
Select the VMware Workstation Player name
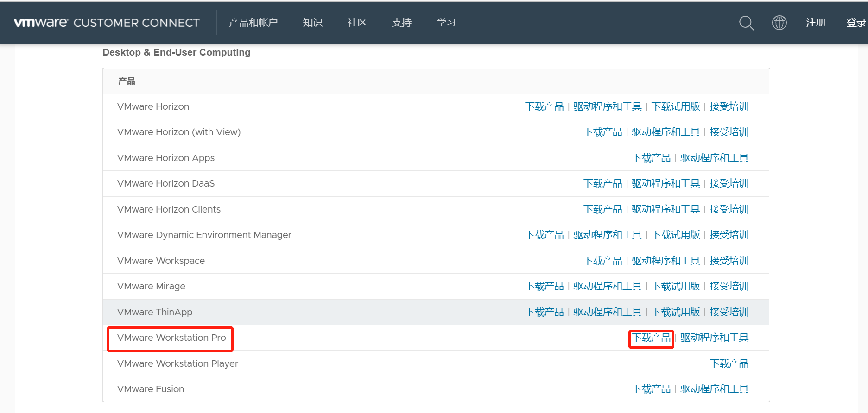pyautogui.click(x=177, y=363)
